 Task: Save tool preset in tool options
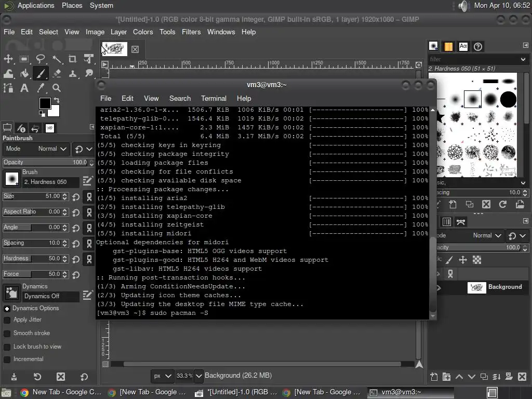[x=14, y=377]
